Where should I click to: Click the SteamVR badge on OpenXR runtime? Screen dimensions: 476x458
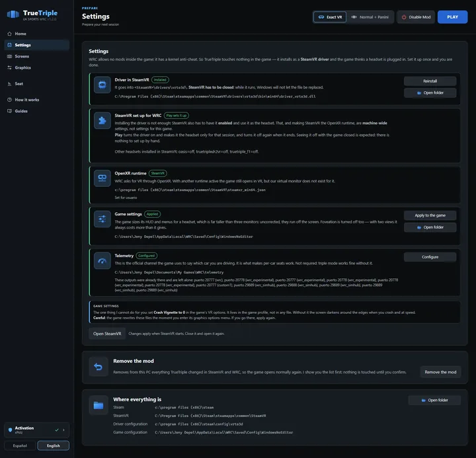(x=157, y=173)
